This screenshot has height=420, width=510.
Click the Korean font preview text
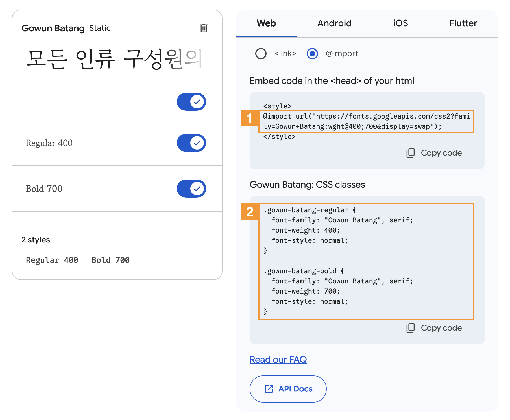pos(113,59)
